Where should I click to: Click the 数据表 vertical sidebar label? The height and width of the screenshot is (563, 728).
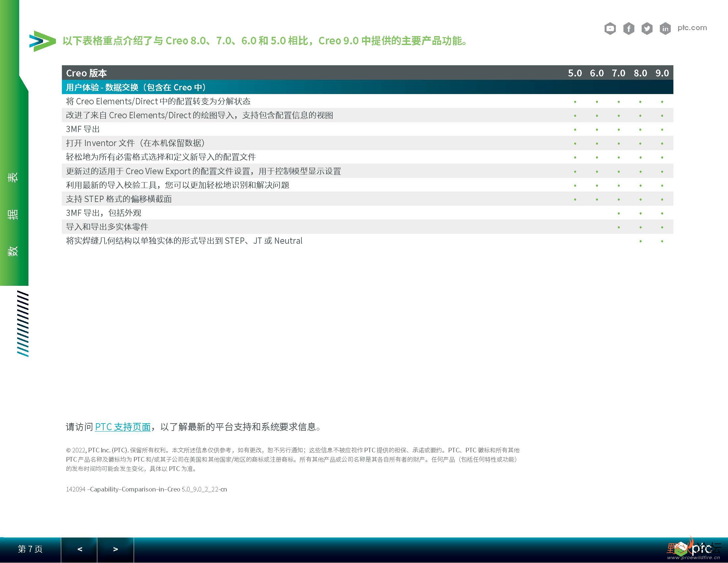tap(13, 214)
